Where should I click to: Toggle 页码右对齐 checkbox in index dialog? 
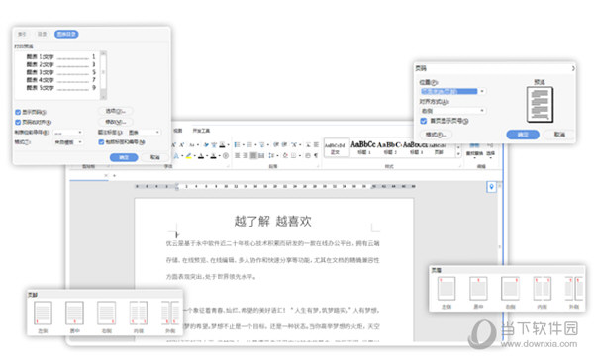[x=18, y=122]
